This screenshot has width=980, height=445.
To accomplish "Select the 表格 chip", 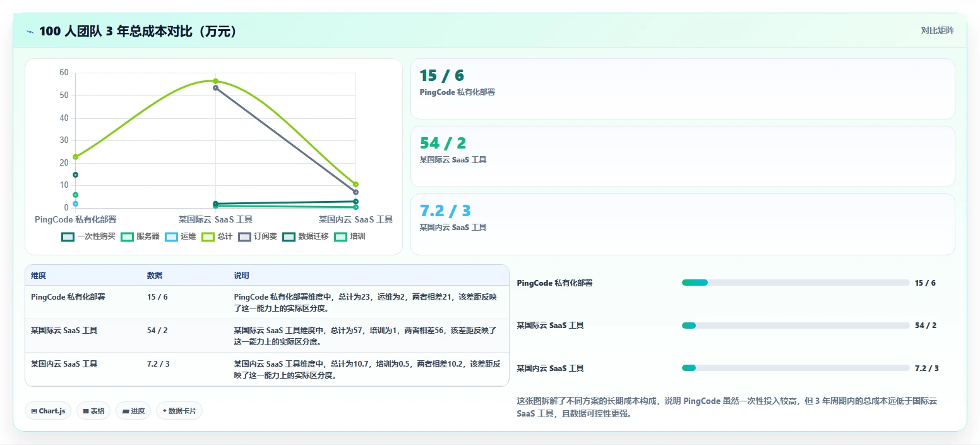I will pos(93,411).
